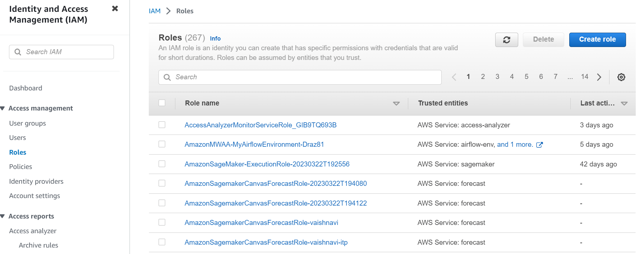The height and width of the screenshot is (254, 644).
Task: Open the AmazonMWAA-MyAirflowEnvironment-Draz81 role
Action: pyautogui.click(x=254, y=144)
